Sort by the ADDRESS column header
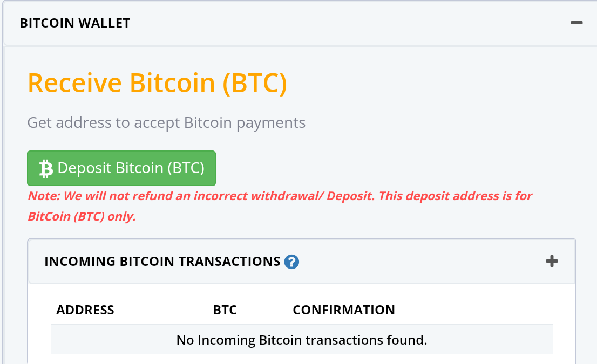 pyautogui.click(x=85, y=310)
